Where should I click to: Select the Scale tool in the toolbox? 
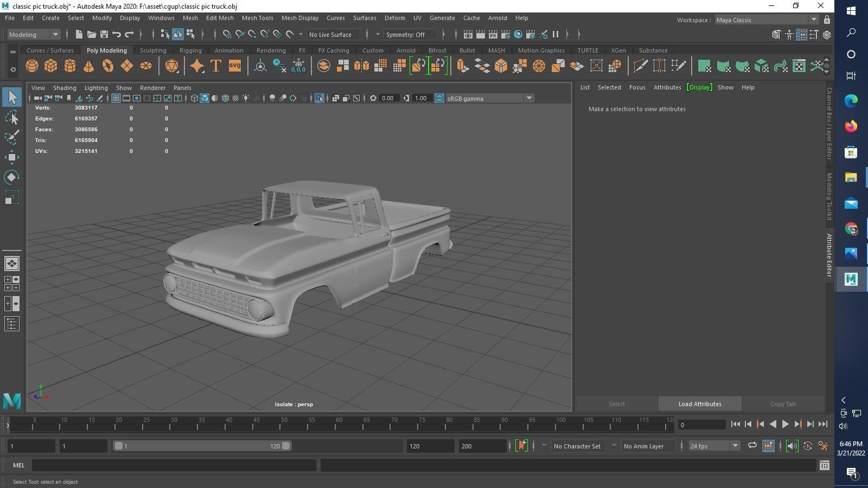click(12, 197)
